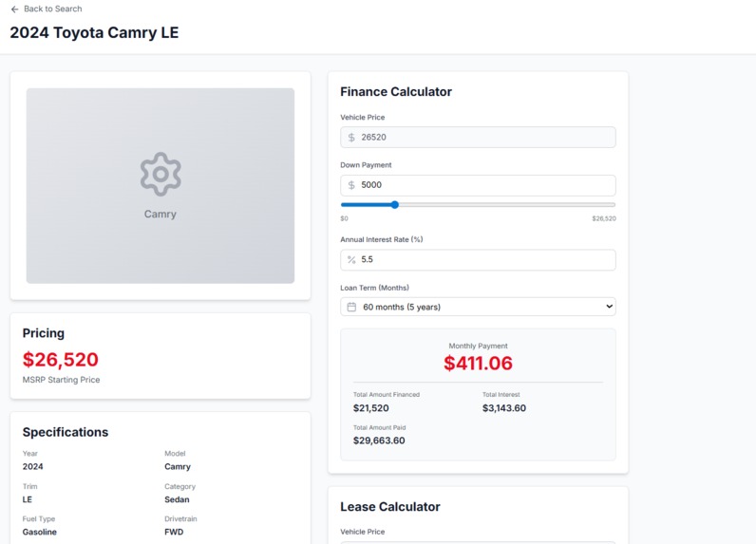756x544 pixels.
Task: Click the 2024 Toyota Camry LE title
Action: click(95, 33)
